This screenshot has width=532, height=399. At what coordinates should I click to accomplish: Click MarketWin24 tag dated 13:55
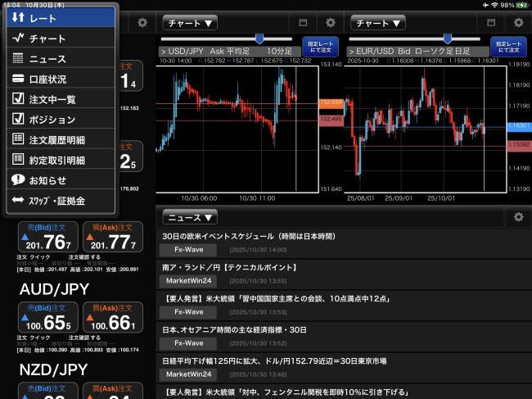(x=188, y=281)
